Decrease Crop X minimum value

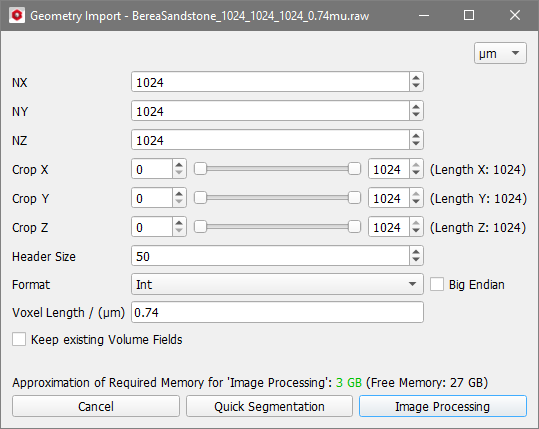pos(179,173)
